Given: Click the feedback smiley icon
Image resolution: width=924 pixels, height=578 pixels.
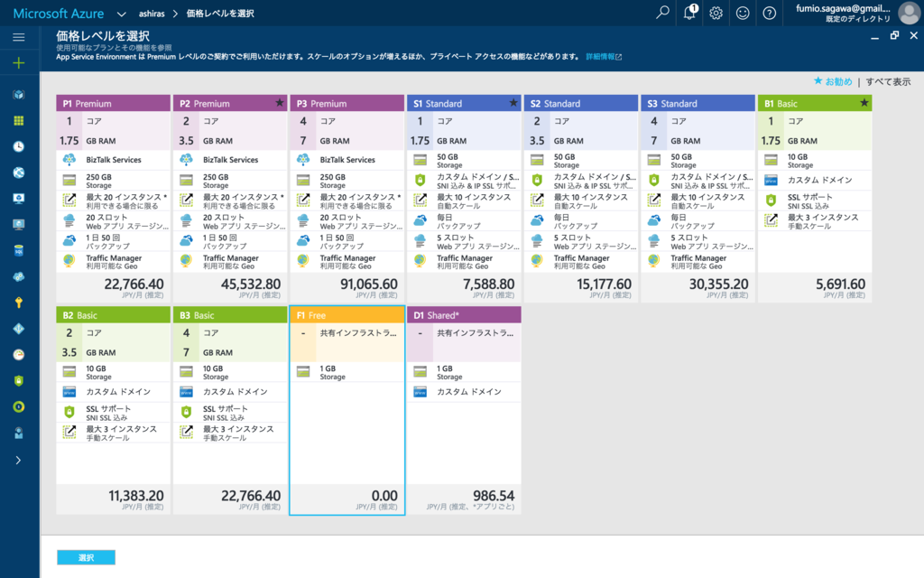Looking at the screenshot, I should pyautogui.click(x=743, y=13).
